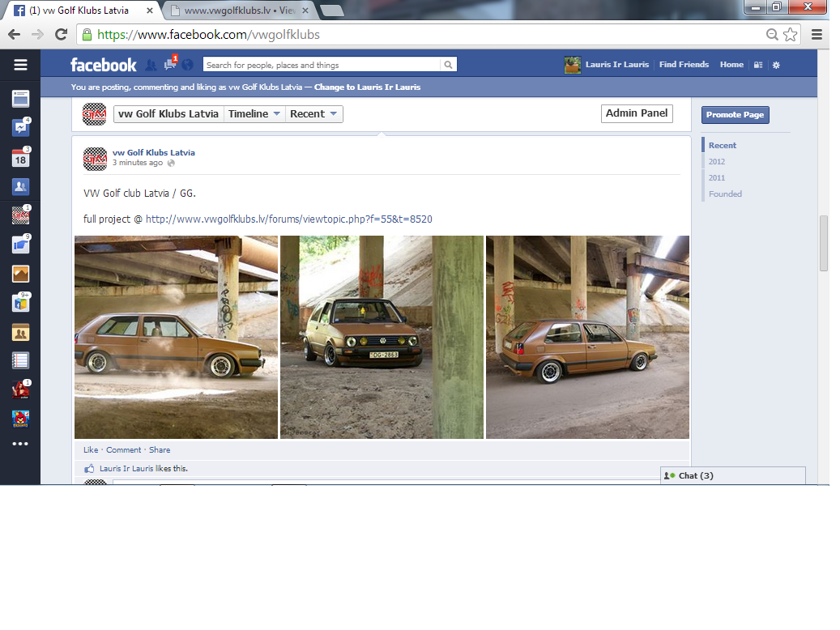Open the Chrome menu button
Screen dimensions: 840x630
click(817, 35)
